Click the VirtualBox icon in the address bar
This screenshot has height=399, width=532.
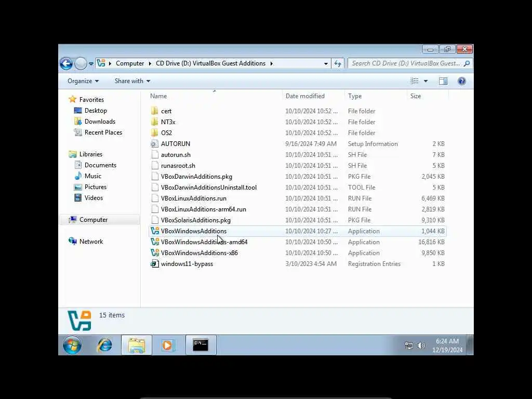click(x=101, y=63)
